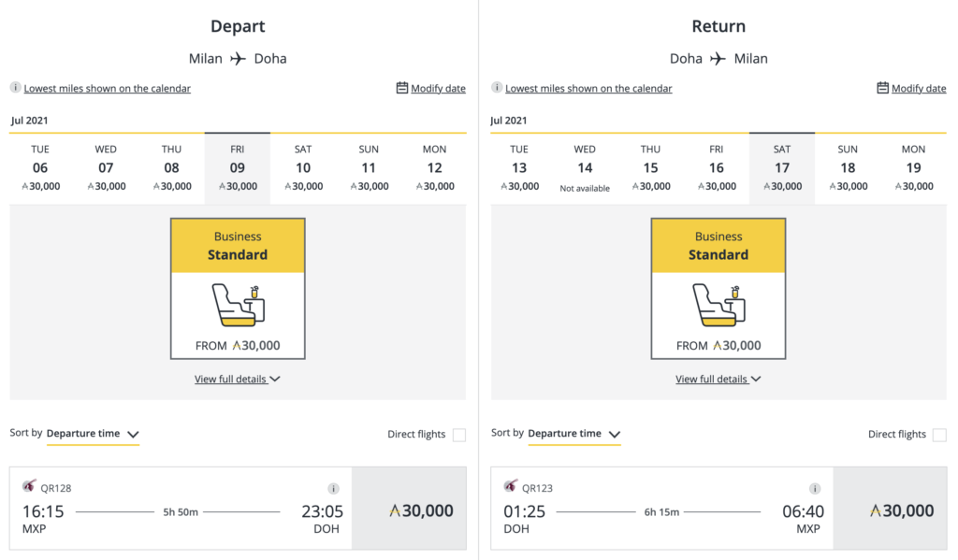958x560 pixels.
Task: Click info icon beside Return lowest miles link
Action: coord(497,87)
